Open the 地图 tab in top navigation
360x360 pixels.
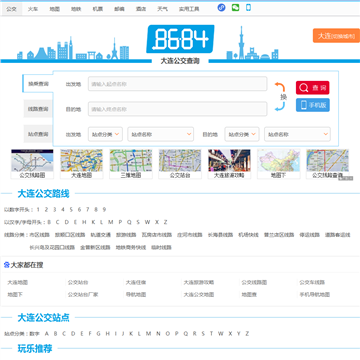[x=54, y=9]
